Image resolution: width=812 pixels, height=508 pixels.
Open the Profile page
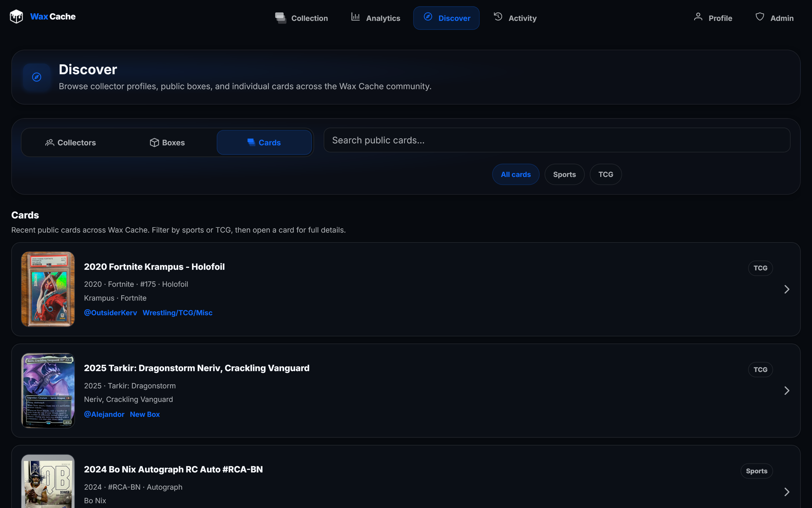point(713,18)
